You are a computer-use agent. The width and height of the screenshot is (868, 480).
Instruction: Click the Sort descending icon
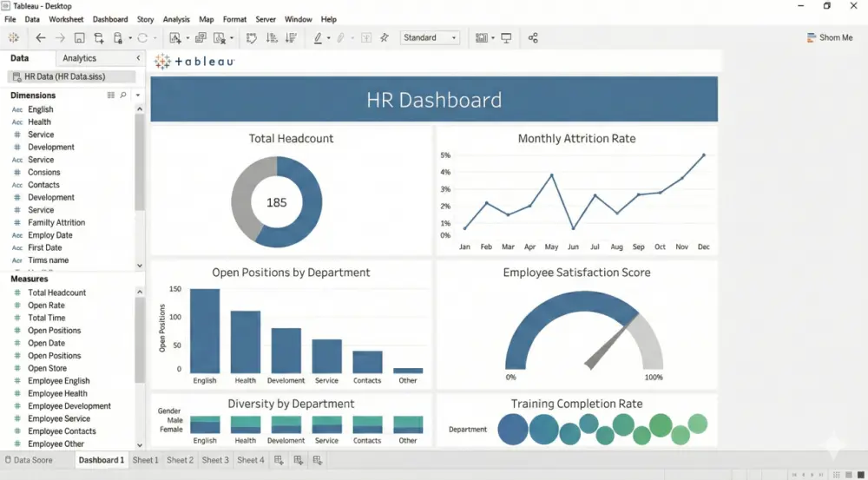291,37
